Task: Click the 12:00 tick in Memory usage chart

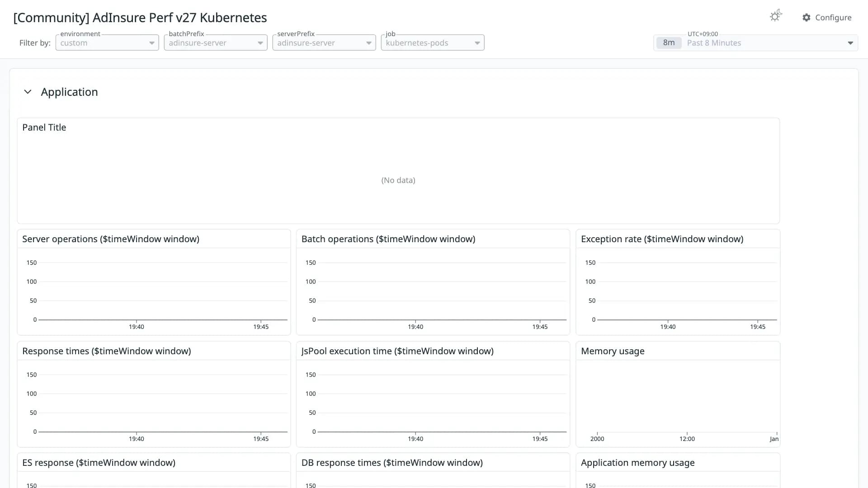Action: [687, 439]
